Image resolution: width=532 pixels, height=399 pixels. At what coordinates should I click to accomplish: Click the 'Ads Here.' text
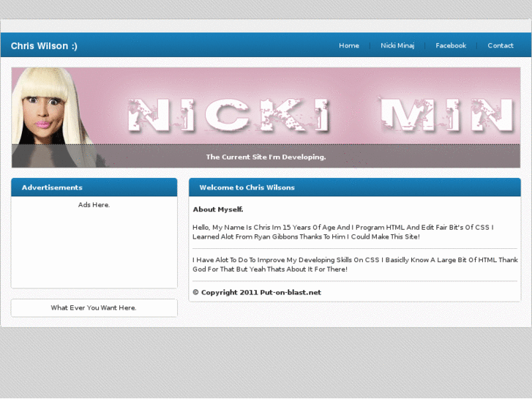(94, 205)
